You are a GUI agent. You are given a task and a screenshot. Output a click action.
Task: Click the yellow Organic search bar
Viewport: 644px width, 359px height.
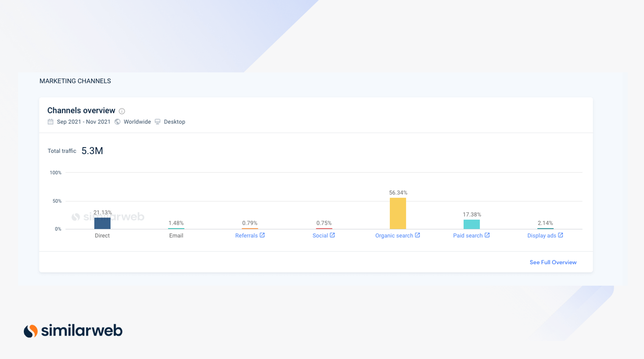398,213
